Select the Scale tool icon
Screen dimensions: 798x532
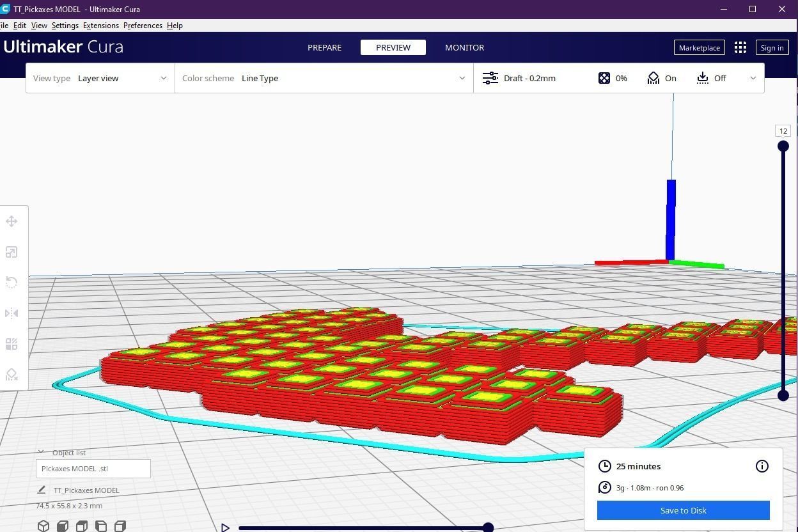coord(12,252)
